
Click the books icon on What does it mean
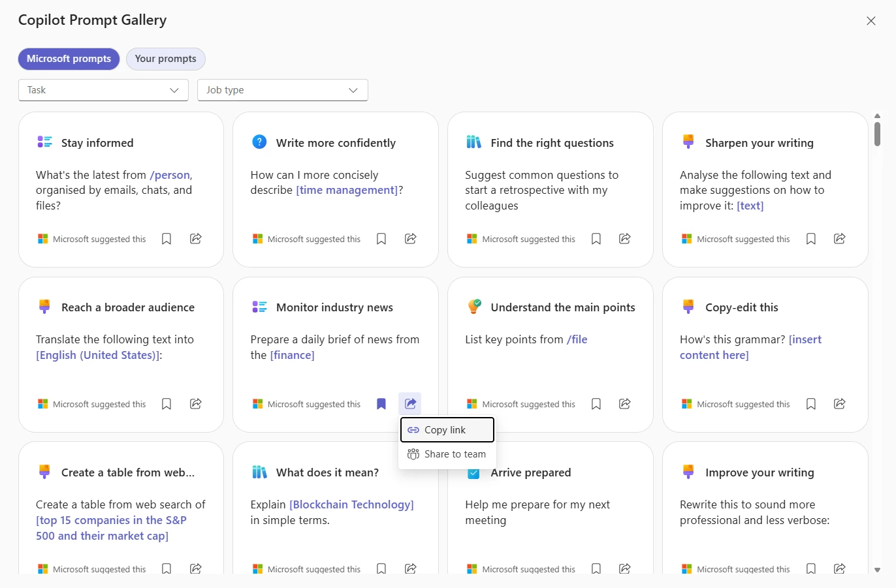point(259,471)
